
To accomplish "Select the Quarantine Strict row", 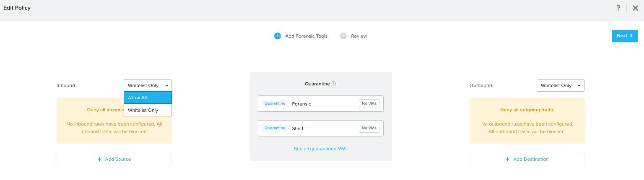I will pos(321,128).
